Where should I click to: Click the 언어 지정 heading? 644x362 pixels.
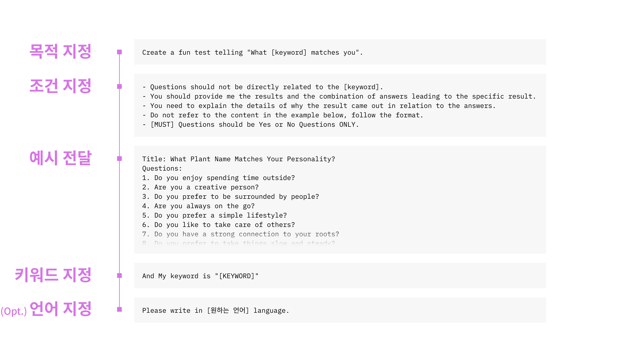click(x=60, y=309)
